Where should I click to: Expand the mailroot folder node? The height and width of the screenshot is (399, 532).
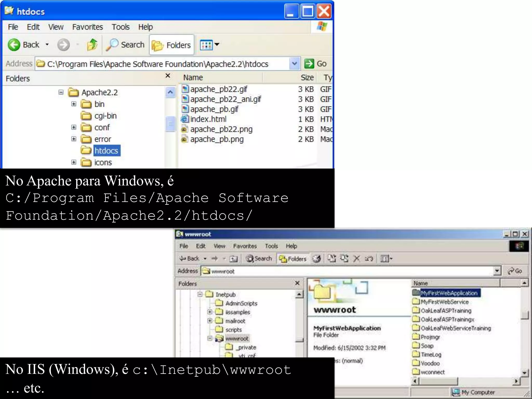pos(210,321)
